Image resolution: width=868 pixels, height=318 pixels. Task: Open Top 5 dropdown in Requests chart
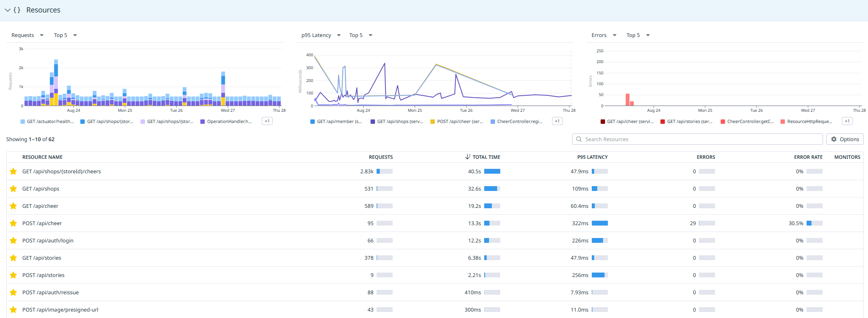tap(65, 35)
